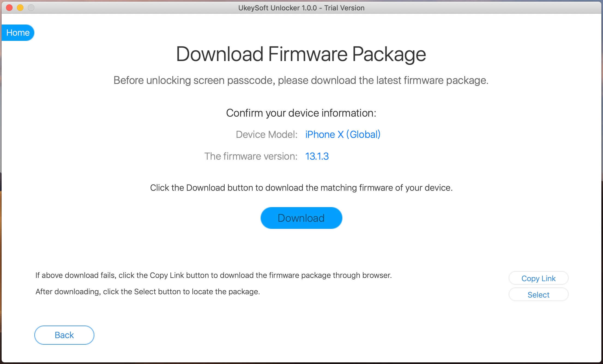
Task: Enable browser download via Copy Link
Action: (x=538, y=278)
